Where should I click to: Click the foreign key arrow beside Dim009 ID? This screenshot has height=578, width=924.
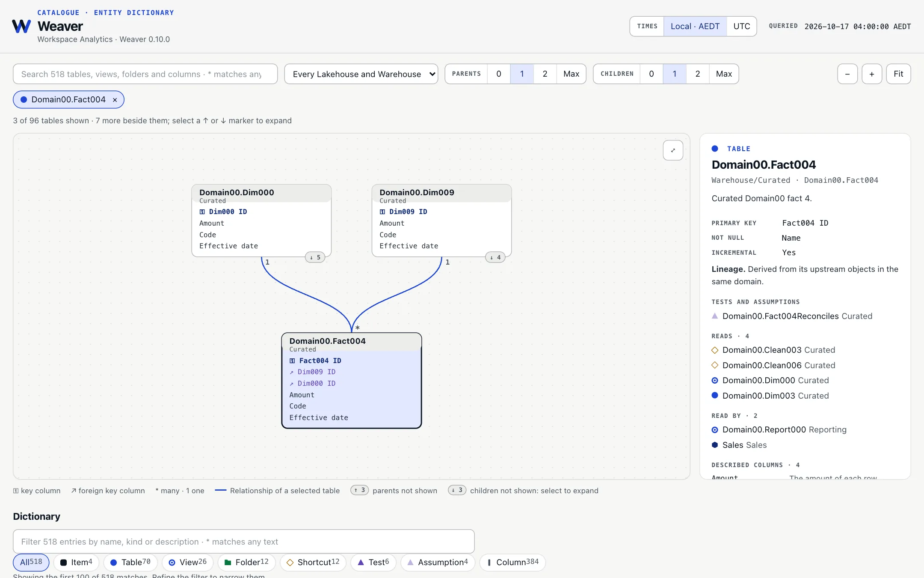[x=292, y=372]
